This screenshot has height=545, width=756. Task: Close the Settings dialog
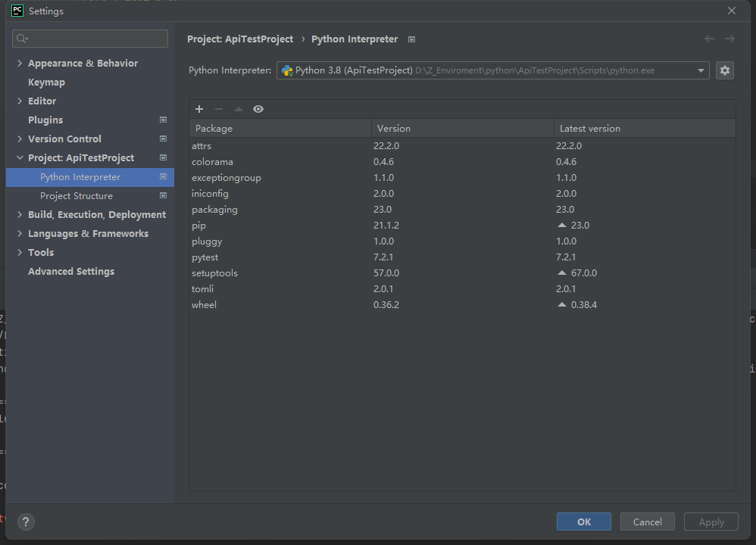pos(732,11)
